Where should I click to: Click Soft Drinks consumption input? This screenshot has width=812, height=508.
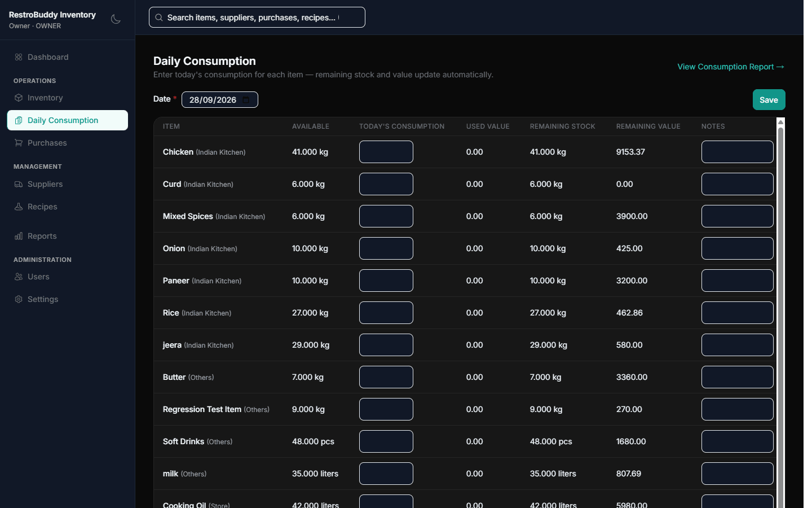coord(386,441)
